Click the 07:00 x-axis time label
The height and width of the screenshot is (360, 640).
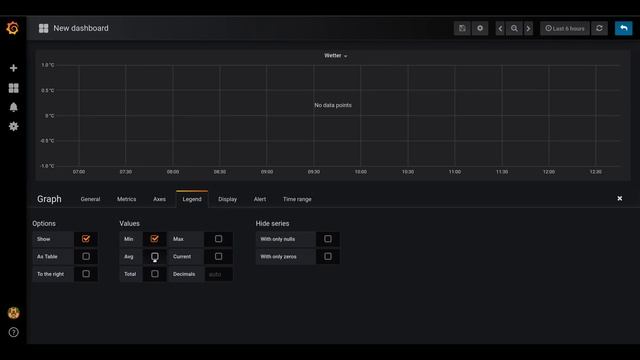(79, 172)
